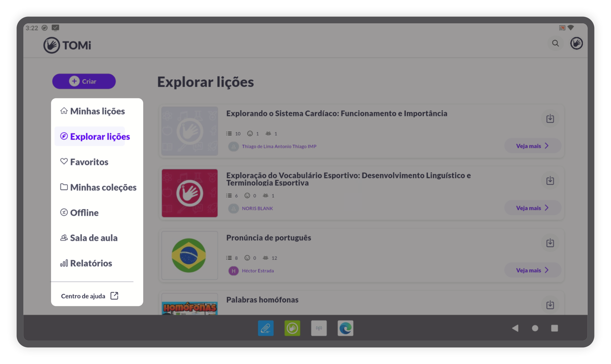Screen dimensions: 611x364
Task: Download the Palabras homófonas lesson
Action: [x=550, y=305]
